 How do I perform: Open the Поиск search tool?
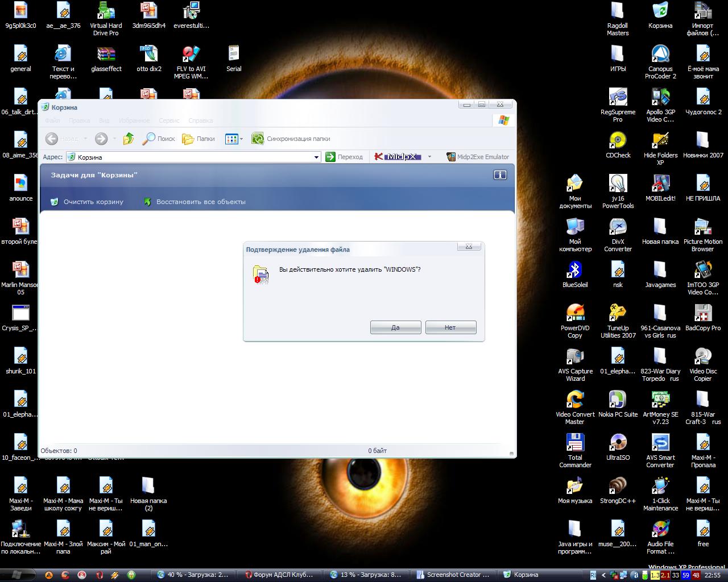[159, 139]
